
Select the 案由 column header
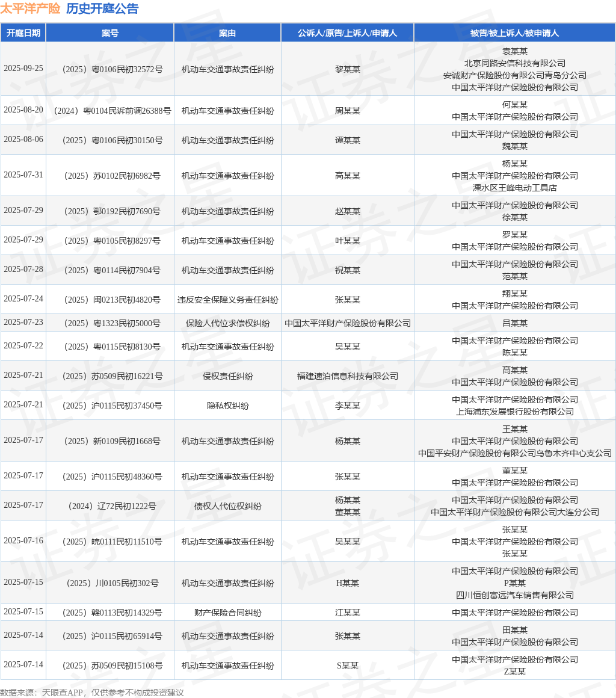(227, 33)
